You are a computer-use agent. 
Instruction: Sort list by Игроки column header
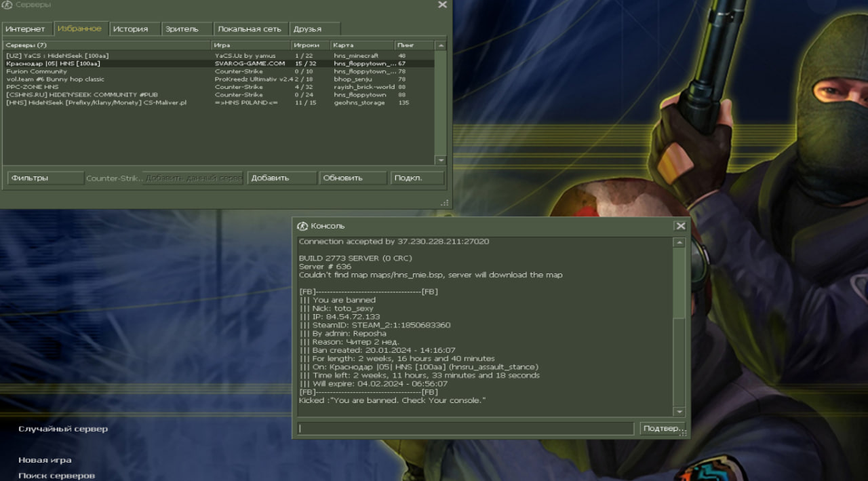click(311, 45)
